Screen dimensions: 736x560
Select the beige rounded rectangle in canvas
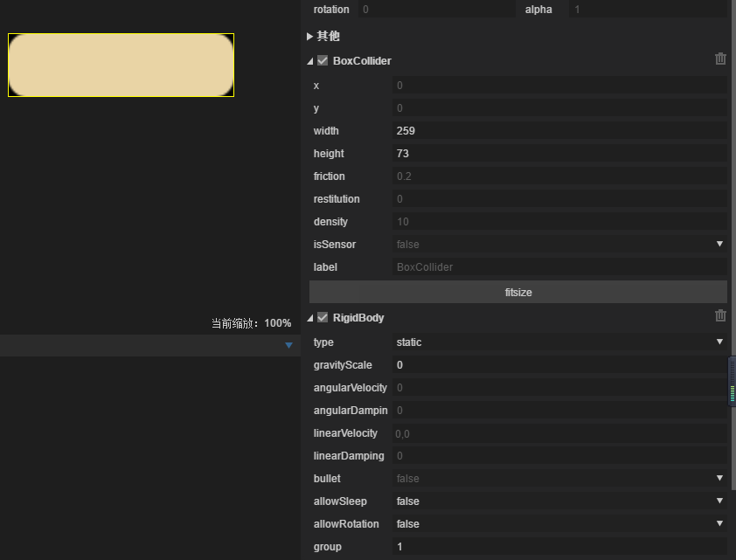(x=121, y=65)
